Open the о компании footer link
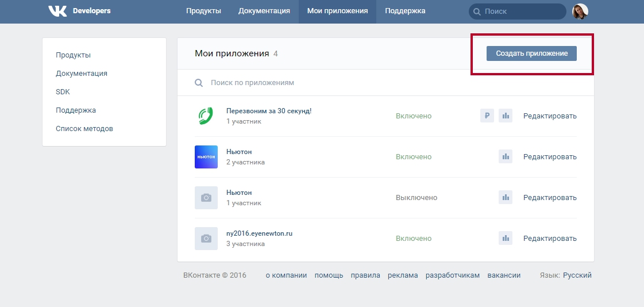The width and height of the screenshot is (644, 307). (286, 275)
